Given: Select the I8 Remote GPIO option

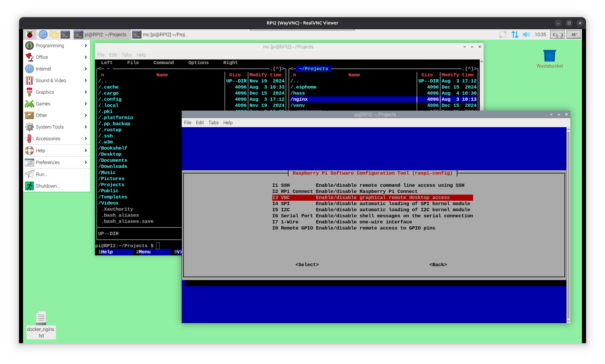Looking at the screenshot, I should (x=372, y=228).
